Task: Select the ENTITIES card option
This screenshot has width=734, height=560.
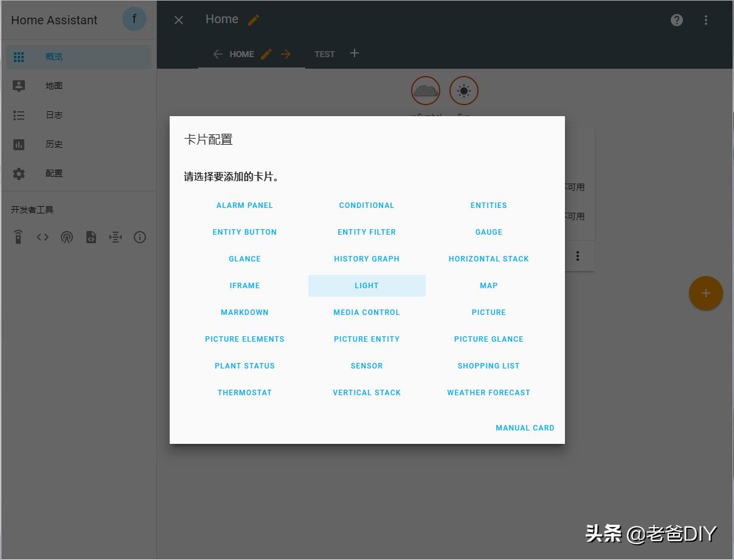Action: pyautogui.click(x=488, y=206)
